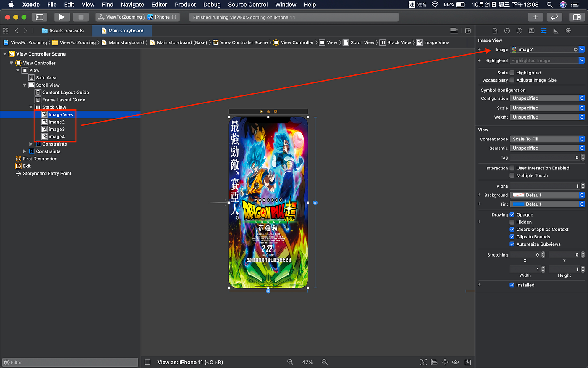Click View as: iPhone 11 button

pos(190,362)
